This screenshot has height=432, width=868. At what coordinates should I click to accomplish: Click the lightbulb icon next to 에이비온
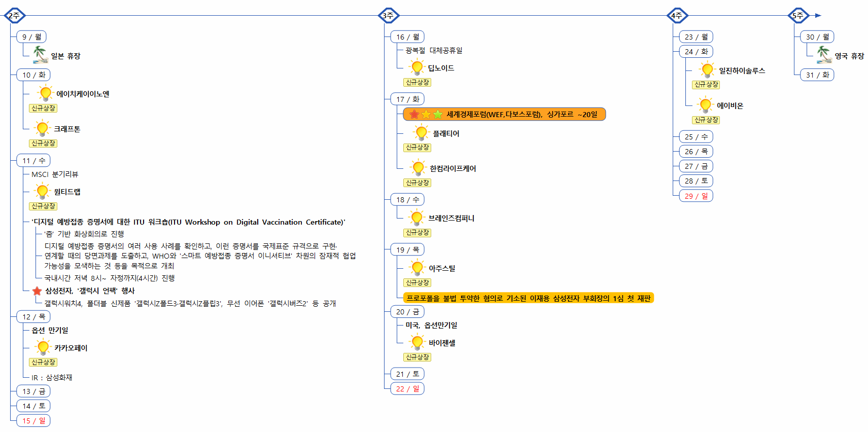[x=706, y=105]
